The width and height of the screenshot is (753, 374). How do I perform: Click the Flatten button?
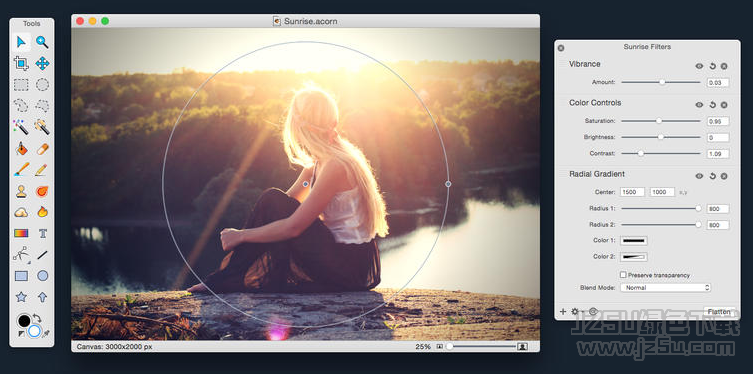click(719, 312)
